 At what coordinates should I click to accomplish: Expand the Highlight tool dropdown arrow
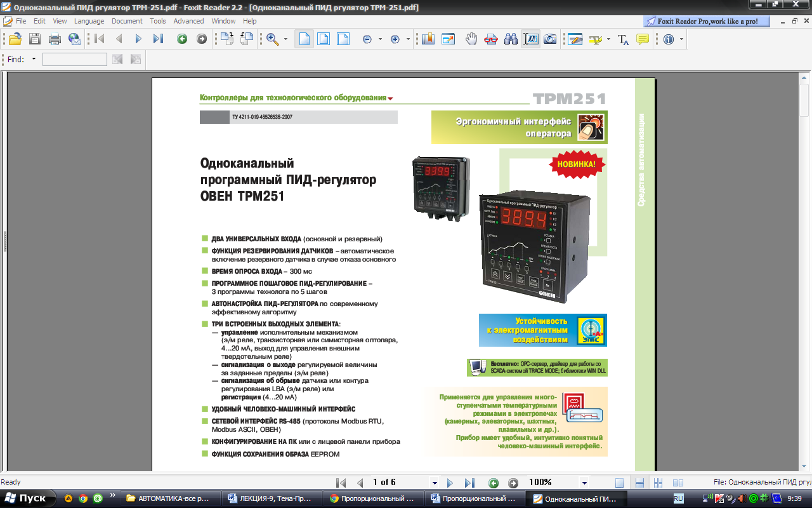click(608, 39)
